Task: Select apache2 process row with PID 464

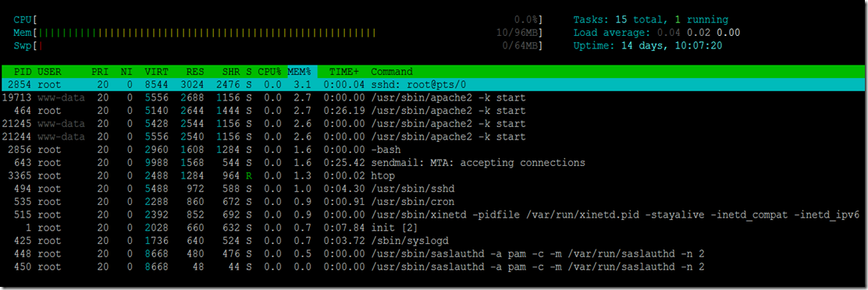Action: [x=433, y=111]
